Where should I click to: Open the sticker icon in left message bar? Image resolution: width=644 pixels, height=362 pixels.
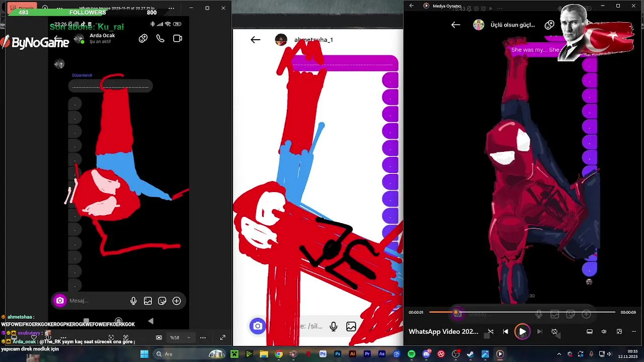(162, 301)
